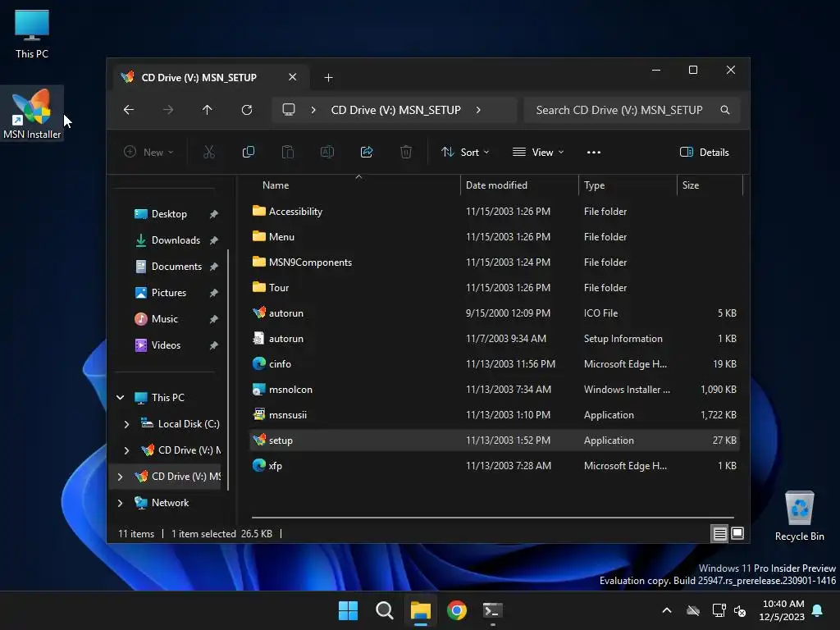The image size is (840, 630).
Task: Open the View dropdown menu
Action: point(538,152)
